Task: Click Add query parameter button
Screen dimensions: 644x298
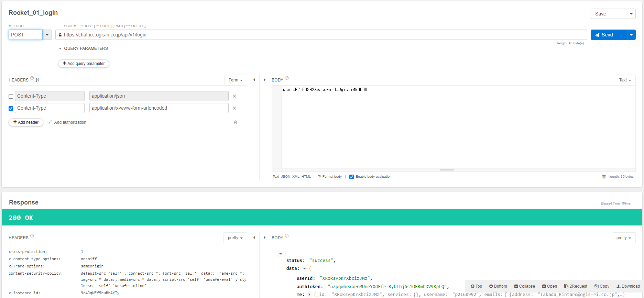Action: (84, 64)
